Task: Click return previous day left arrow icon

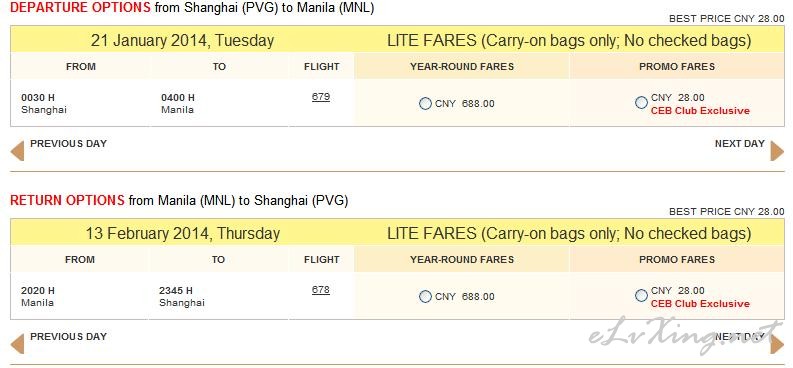Action: coord(17,344)
